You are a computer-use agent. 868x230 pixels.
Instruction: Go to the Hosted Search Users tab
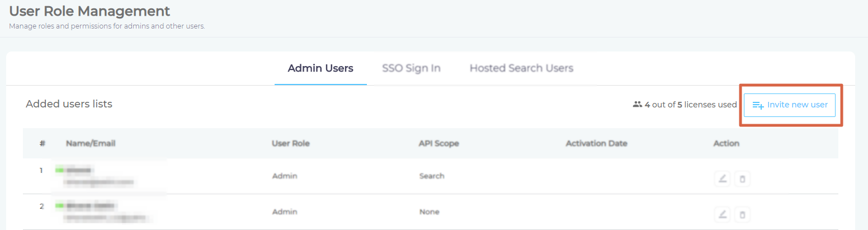point(521,68)
